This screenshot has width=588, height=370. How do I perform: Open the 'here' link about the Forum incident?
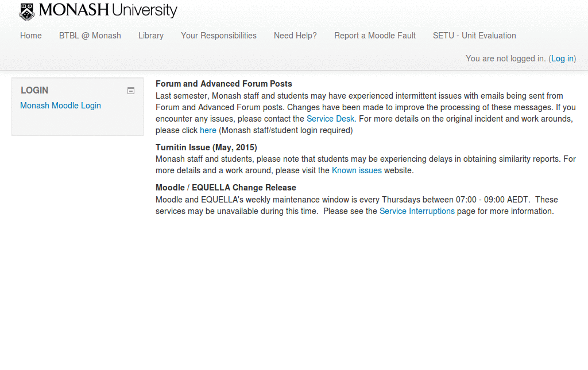point(208,130)
